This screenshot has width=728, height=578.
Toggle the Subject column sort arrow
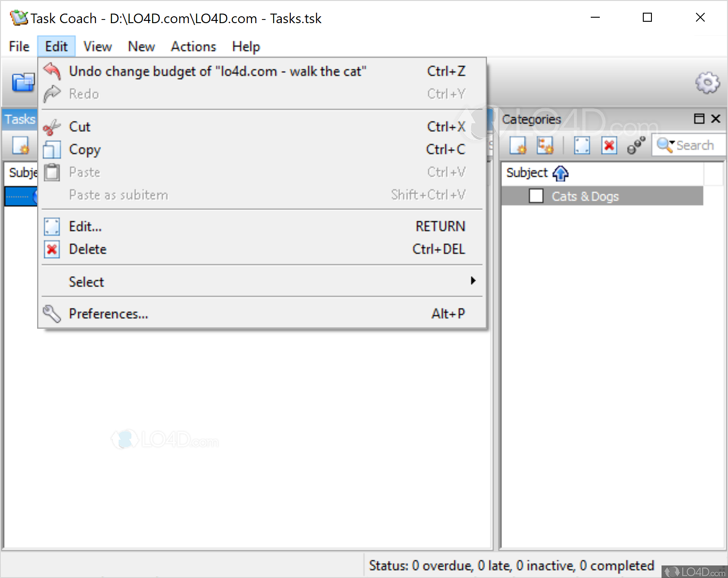tap(560, 173)
